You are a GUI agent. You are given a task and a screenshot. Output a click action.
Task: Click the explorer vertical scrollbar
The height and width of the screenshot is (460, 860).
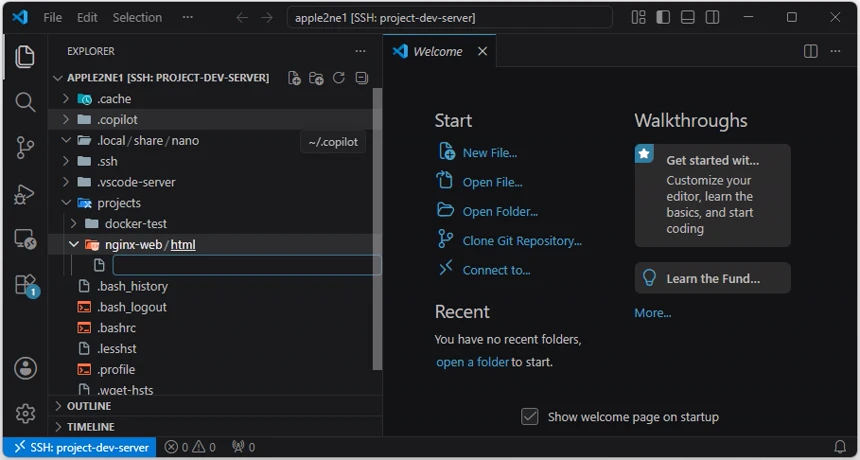[377, 229]
